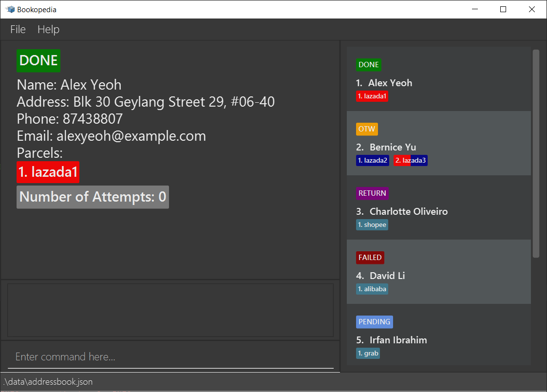Image resolution: width=547 pixels, height=392 pixels.
Task: Click the lazada2 parcel tag
Action: click(373, 161)
